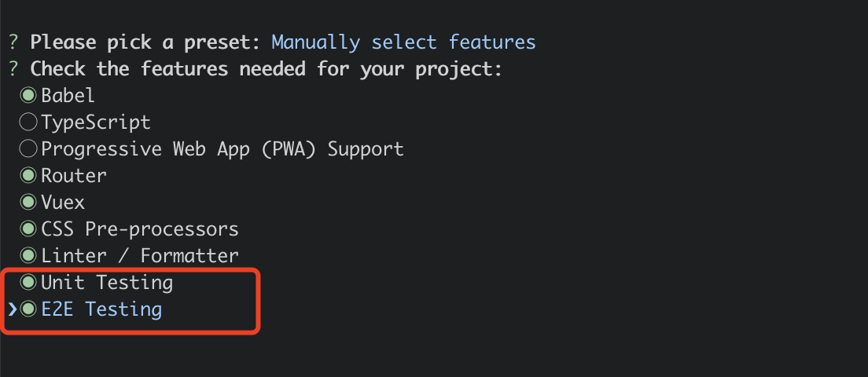
Task: Select the Vuex option label
Action: (63, 203)
